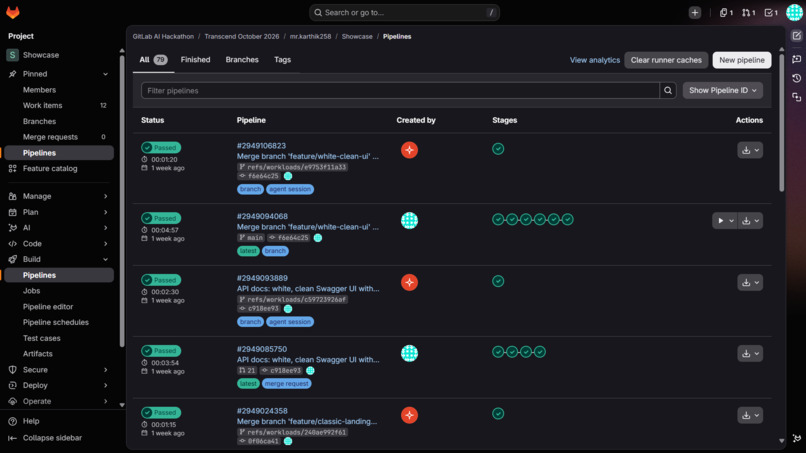Click download artifacts icon for pipeline #2949024358
Screen dimensions: 806x453
pyautogui.click(x=750, y=415)
